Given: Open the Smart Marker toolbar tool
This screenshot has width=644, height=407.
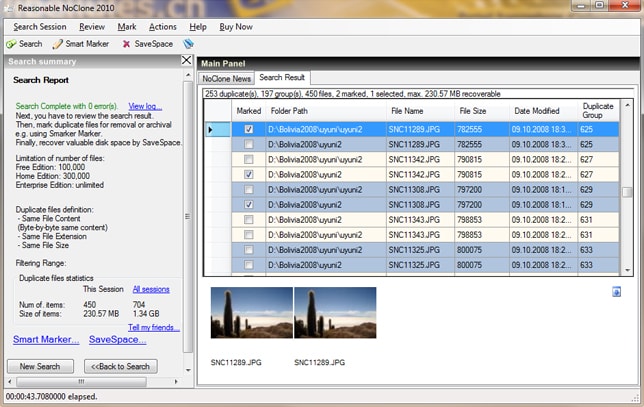Looking at the screenshot, I should pos(81,44).
